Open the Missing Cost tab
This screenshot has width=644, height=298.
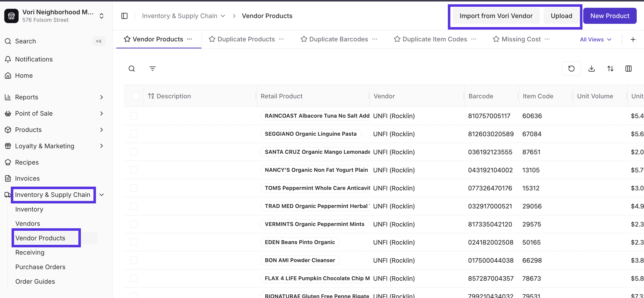521,39
